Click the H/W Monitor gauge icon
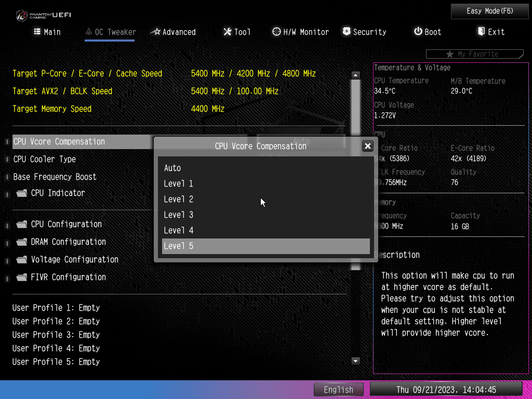The image size is (532, 399). click(276, 32)
